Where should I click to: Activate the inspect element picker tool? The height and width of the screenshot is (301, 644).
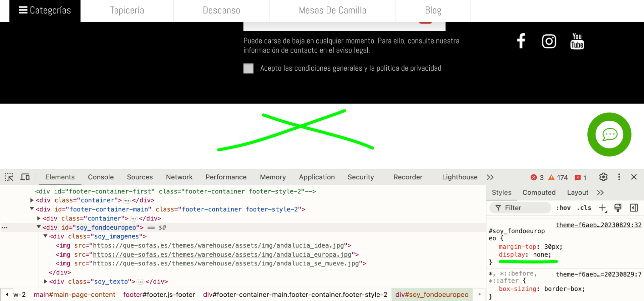pyautogui.click(x=9, y=177)
